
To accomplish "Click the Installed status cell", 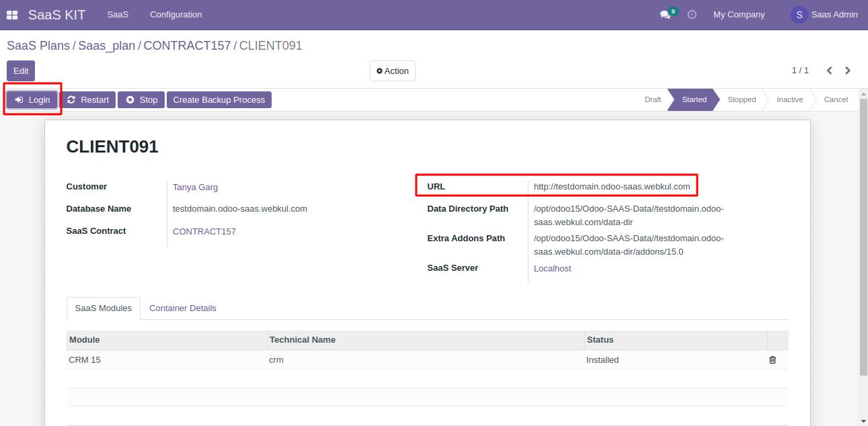I will pyautogui.click(x=675, y=360).
